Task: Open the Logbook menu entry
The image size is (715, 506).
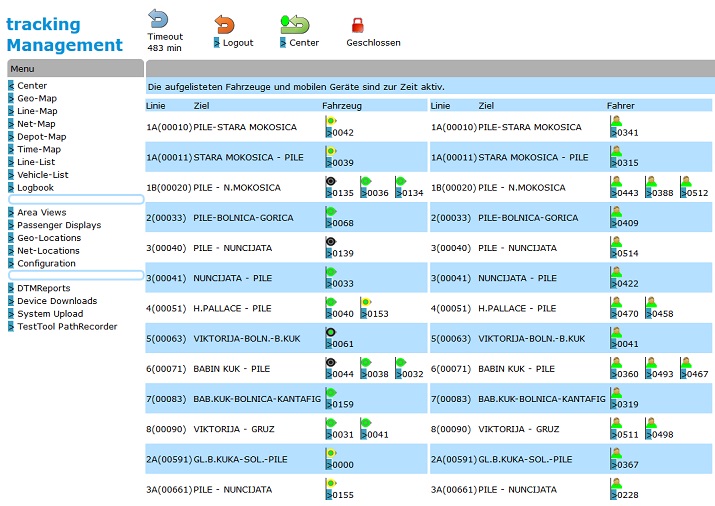Action: pyautogui.click(x=36, y=187)
